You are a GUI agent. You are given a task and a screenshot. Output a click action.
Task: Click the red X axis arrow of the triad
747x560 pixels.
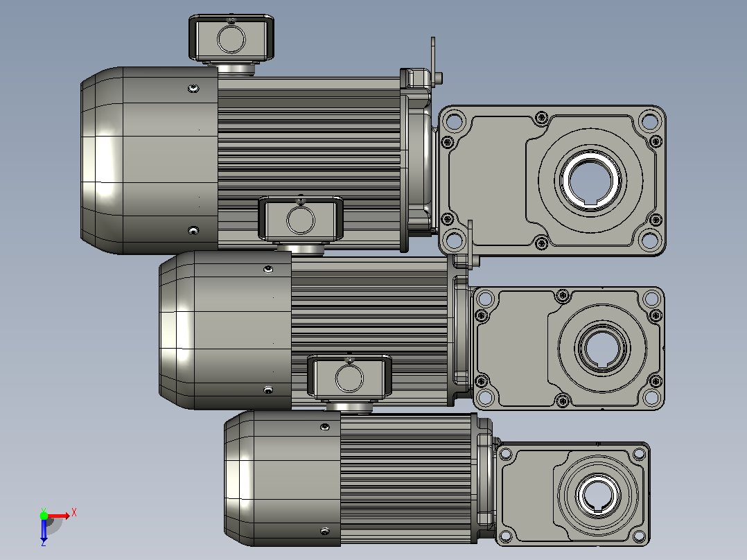(x=58, y=516)
